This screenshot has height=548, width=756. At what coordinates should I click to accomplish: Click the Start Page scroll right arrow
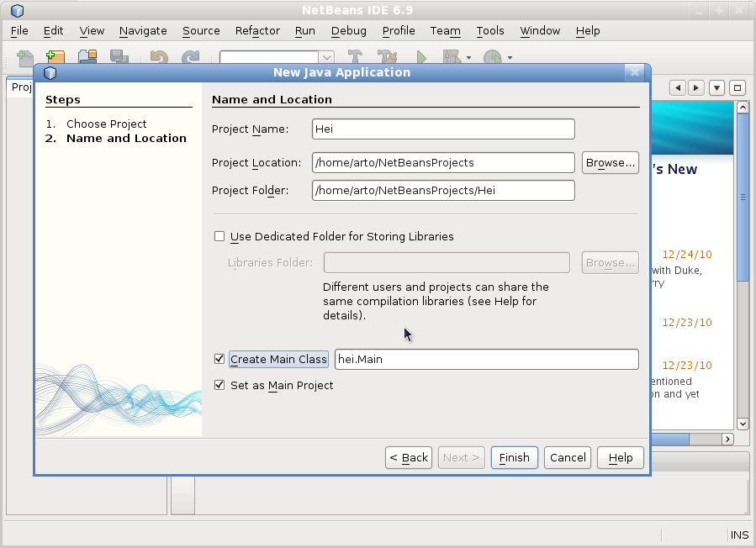(x=727, y=439)
